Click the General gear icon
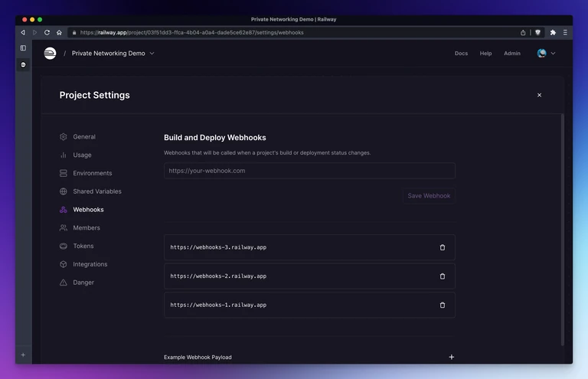The image size is (588, 379). coord(64,137)
